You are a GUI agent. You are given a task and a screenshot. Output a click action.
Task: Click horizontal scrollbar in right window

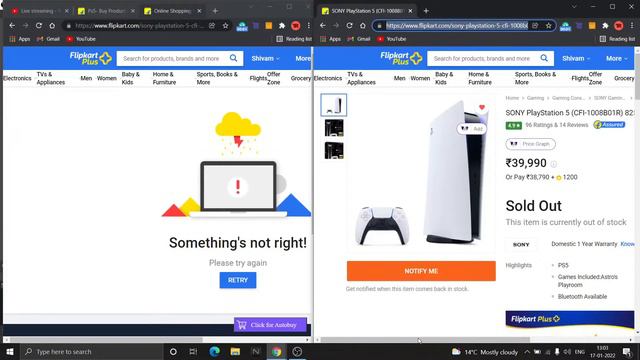[x=425, y=340]
